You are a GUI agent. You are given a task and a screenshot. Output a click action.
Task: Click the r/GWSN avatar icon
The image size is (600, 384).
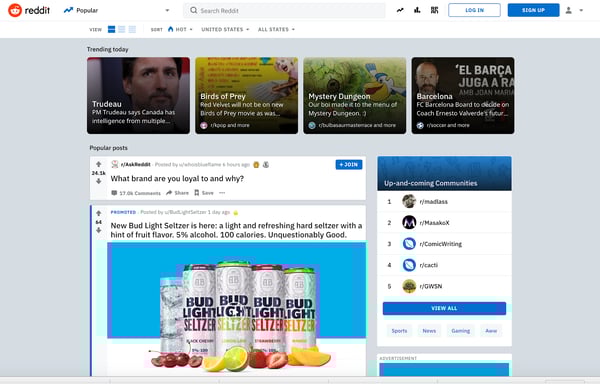coord(409,286)
